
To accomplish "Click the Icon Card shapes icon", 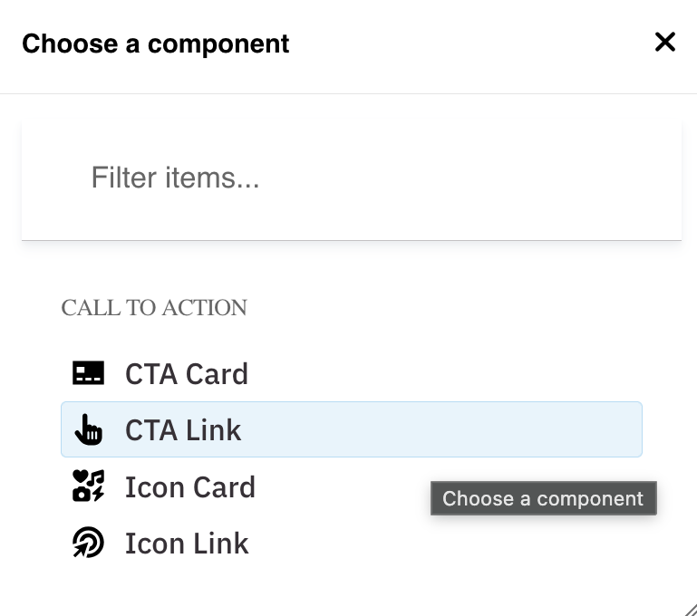I will [88, 486].
